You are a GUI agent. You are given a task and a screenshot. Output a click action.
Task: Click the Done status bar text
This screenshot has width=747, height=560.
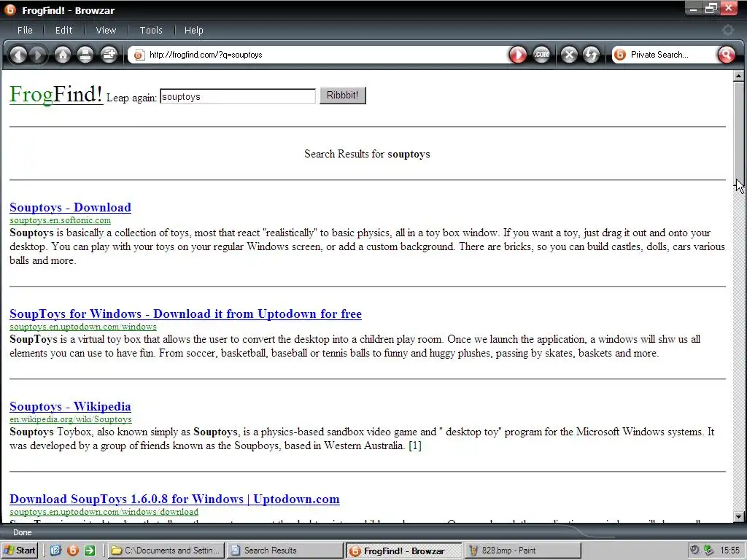coord(23,532)
